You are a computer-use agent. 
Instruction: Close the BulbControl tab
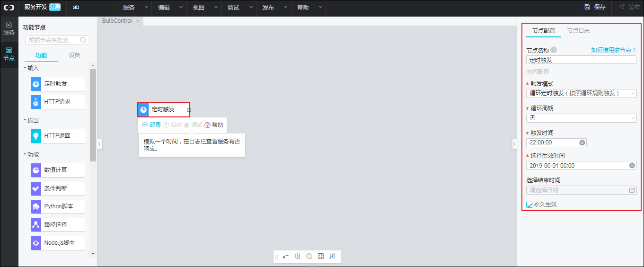tap(138, 21)
